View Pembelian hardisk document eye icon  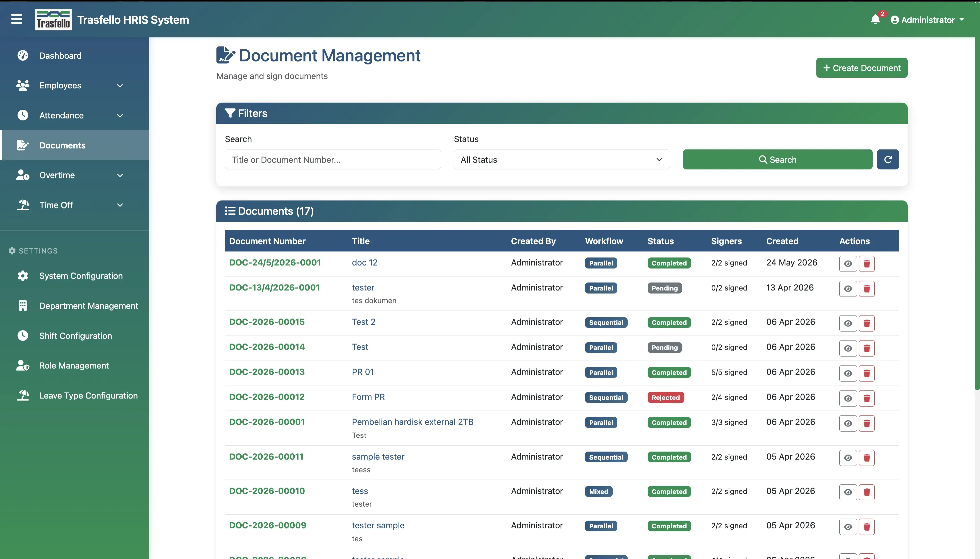click(x=848, y=423)
